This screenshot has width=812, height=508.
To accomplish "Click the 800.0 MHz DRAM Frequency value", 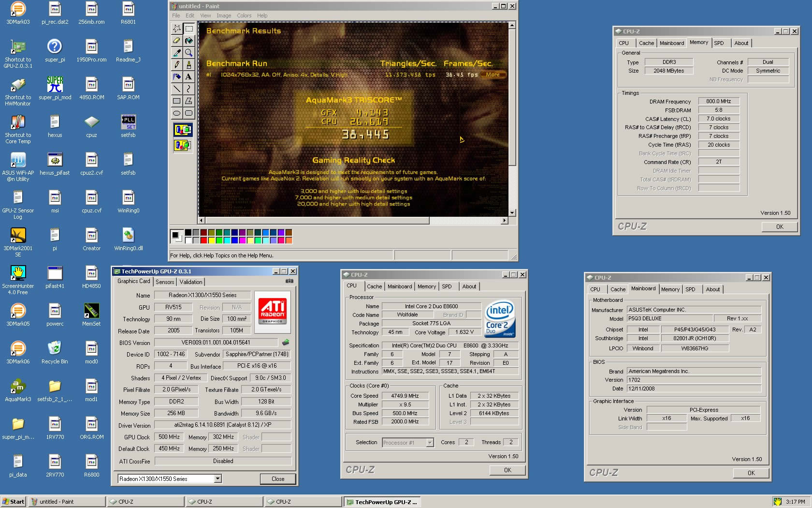I will (x=719, y=101).
